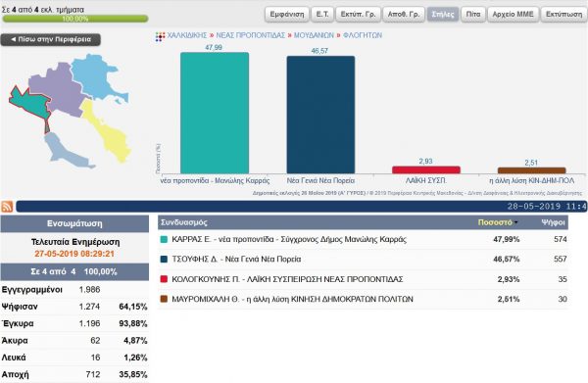Open the ΝΕΑΣ ΠΡΟΠΟΝΤΙΔΑΣ breadcrumb link

251,35
